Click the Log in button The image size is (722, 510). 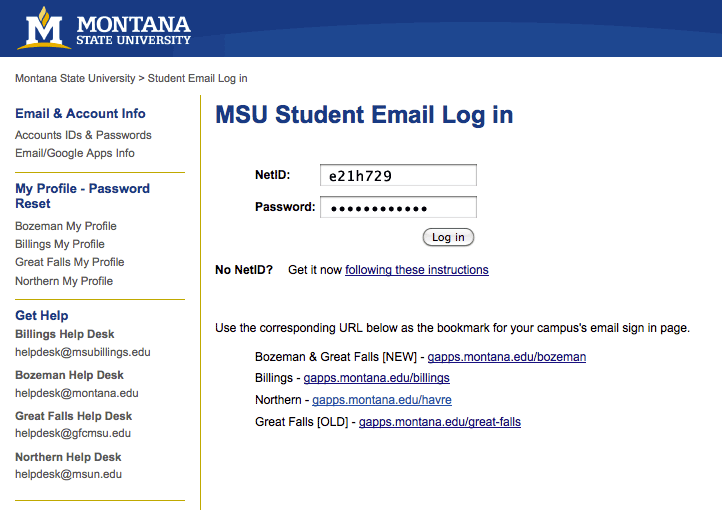pos(448,237)
